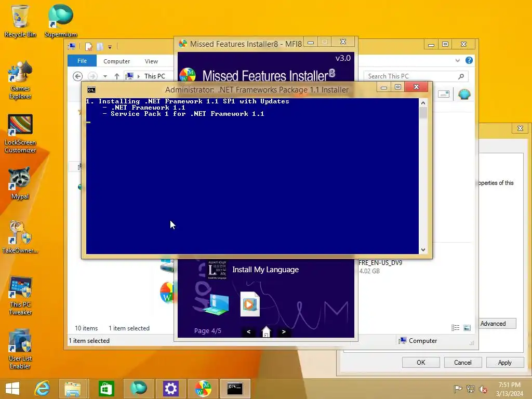Click the media file icon in MFI8
Viewport: 532px width, 399px height.
point(250,304)
